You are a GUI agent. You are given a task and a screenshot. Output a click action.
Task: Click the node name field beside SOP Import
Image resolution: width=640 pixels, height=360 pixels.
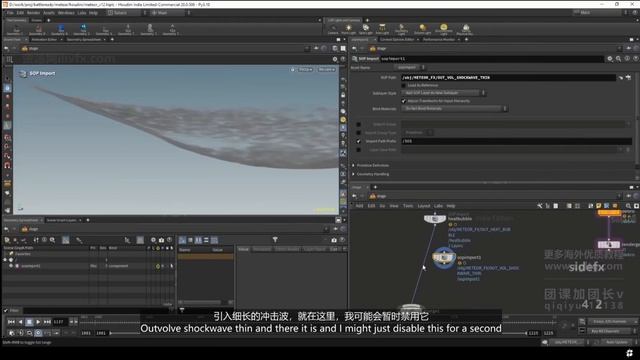[x=491, y=59]
